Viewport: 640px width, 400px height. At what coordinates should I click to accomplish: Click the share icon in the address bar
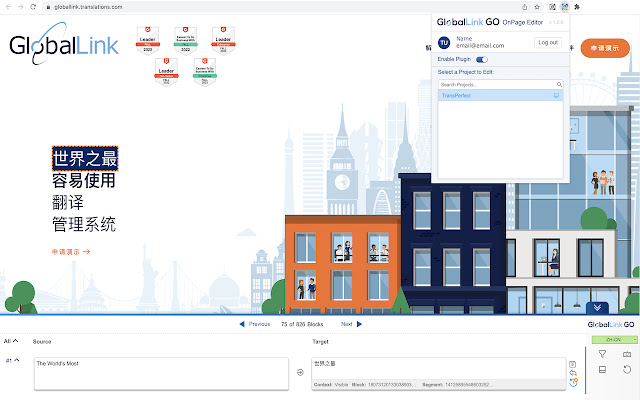point(524,7)
